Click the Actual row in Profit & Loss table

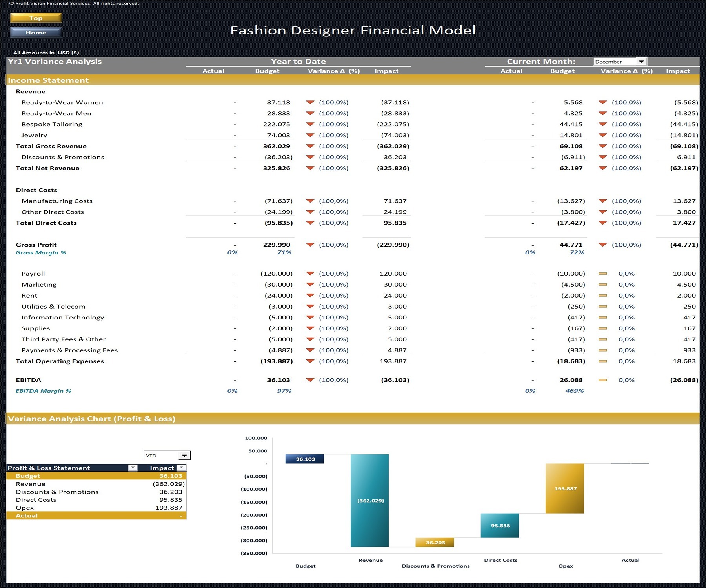(96, 515)
